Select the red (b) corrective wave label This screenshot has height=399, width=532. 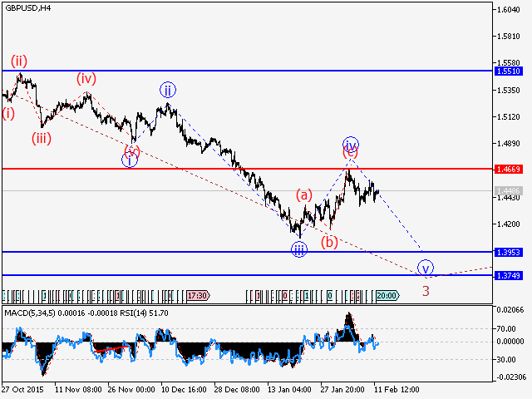329,242
